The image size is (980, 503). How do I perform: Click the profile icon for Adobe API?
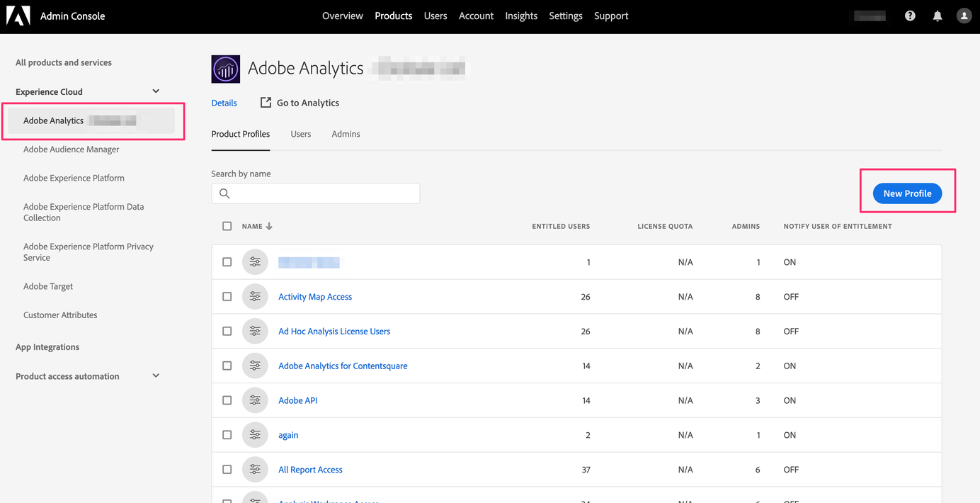click(255, 400)
